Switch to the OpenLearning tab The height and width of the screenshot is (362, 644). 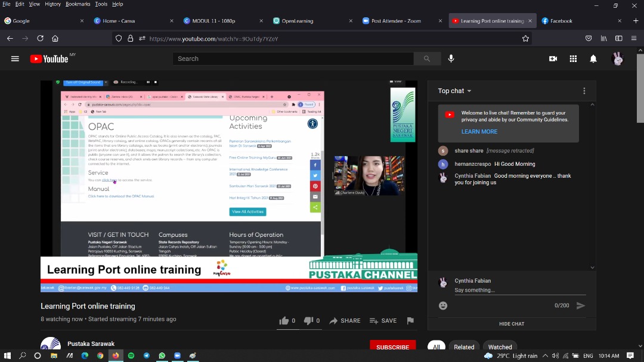[x=312, y=20]
